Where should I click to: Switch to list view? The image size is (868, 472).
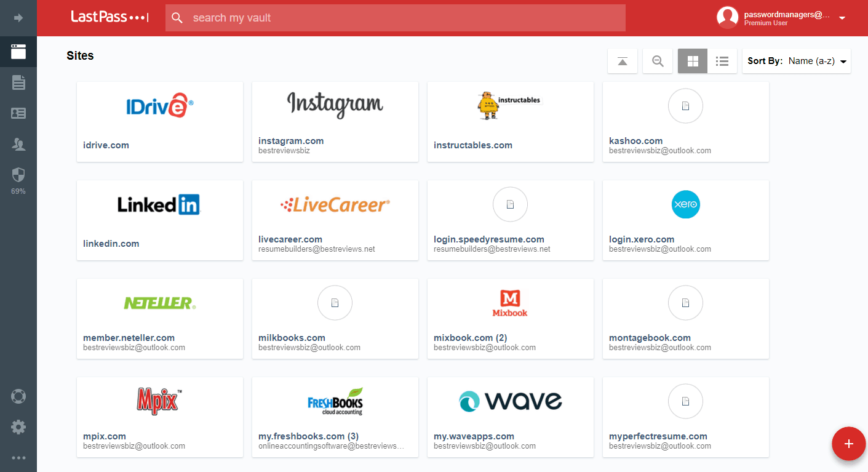click(722, 61)
